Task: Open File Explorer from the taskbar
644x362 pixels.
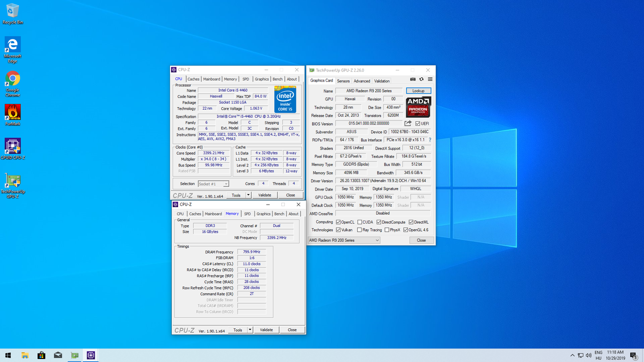Action: click(25, 355)
